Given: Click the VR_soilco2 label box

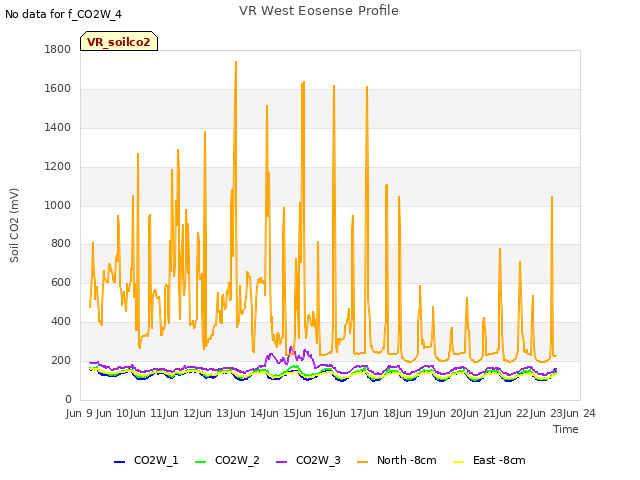Looking at the screenshot, I should click(119, 41).
